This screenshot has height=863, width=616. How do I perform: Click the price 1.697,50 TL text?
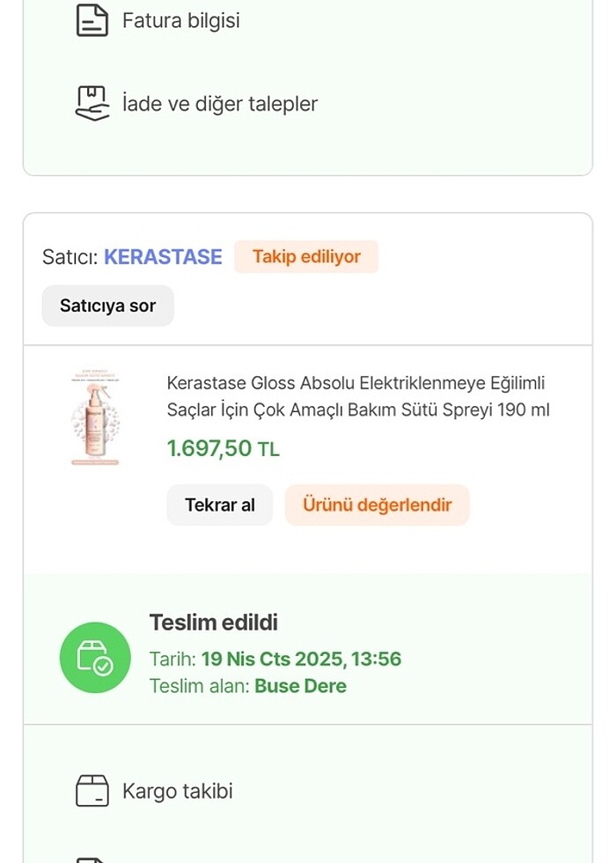(x=224, y=447)
